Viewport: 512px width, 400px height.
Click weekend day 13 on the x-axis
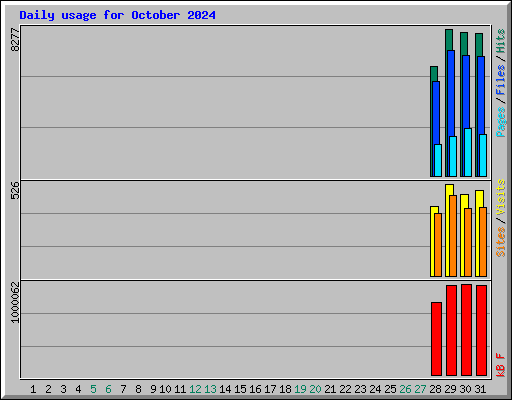[x=210, y=389]
